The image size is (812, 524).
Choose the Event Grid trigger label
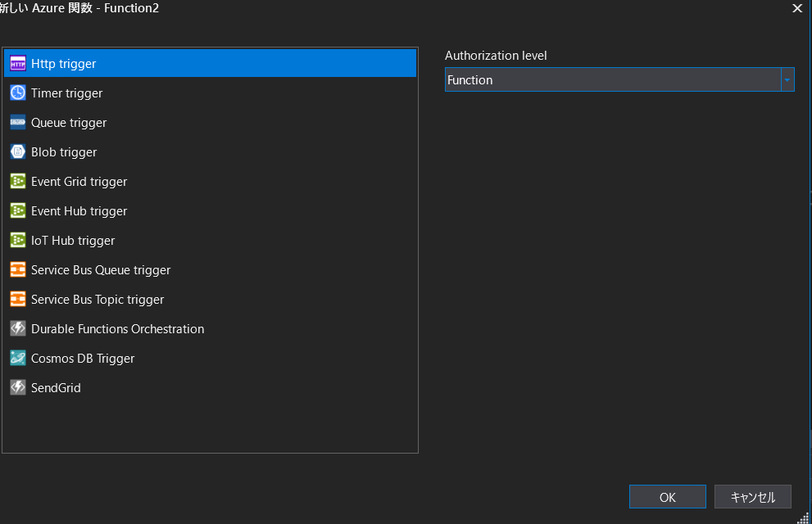[x=79, y=182]
